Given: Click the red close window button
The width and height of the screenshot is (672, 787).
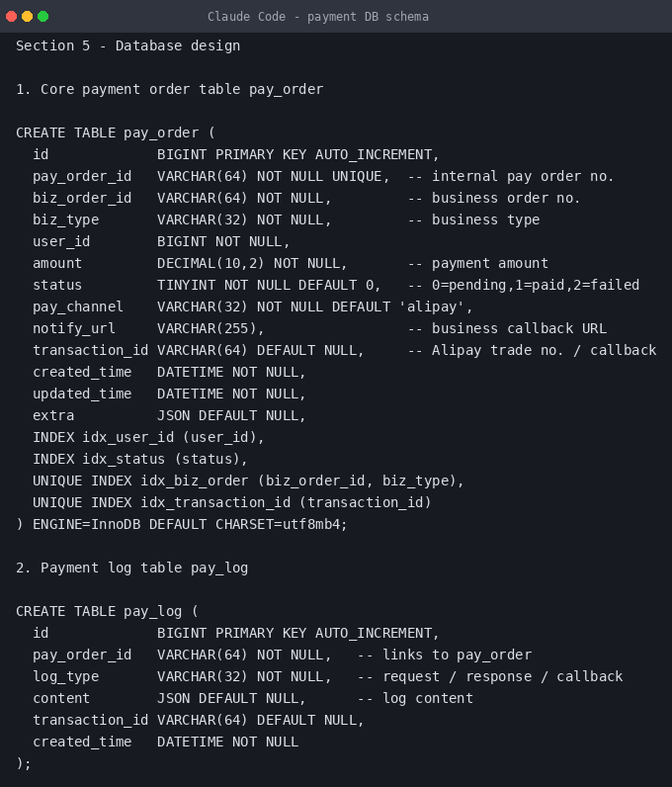Looking at the screenshot, I should (11, 16).
